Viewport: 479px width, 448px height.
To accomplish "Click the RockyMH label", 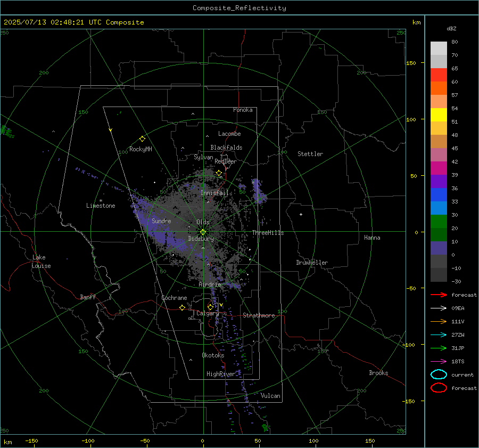I will tap(141, 149).
